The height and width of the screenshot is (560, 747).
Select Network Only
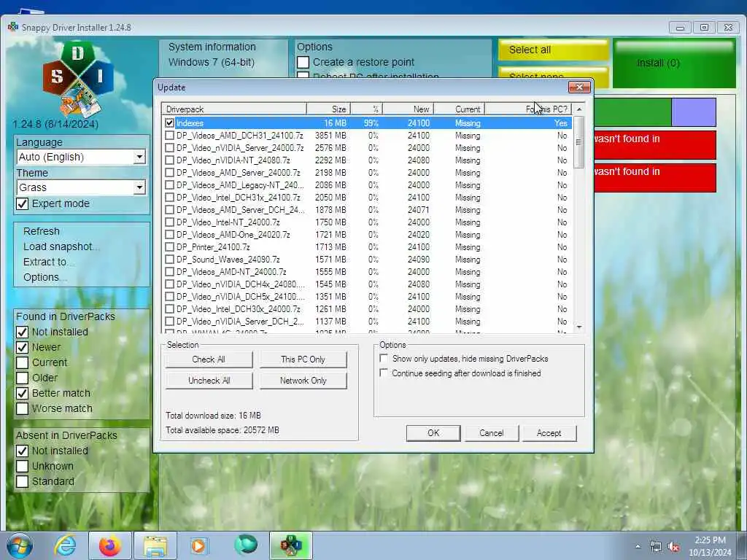(x=303, y=381)
